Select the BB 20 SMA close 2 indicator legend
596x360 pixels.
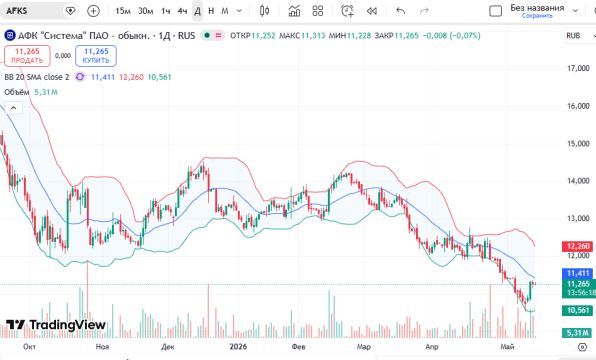(37, 77)
